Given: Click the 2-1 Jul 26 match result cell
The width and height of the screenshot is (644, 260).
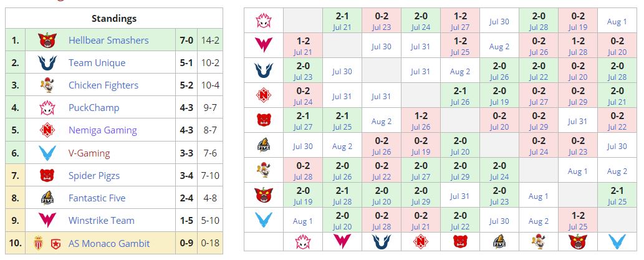Looking at the screenshot, I should (x=460, y=96).
